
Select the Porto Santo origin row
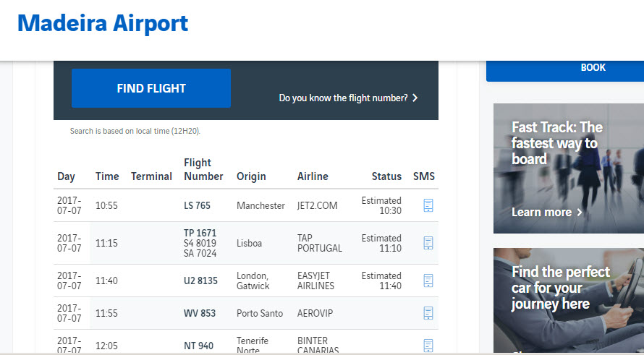click(258, 313)
